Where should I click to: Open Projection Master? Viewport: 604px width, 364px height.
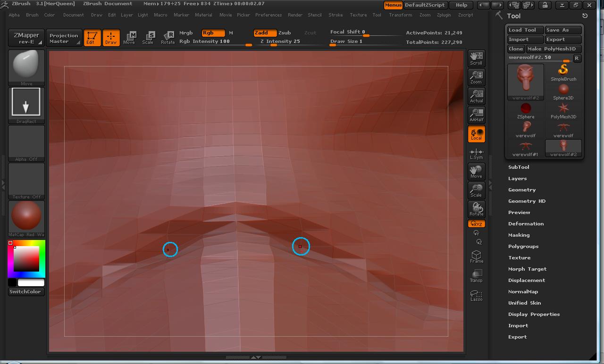pos(64,38)
